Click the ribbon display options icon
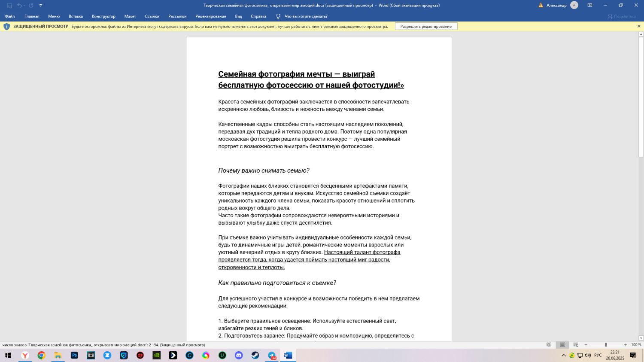The height and width of the screenshot is (362, 644). 590,5
